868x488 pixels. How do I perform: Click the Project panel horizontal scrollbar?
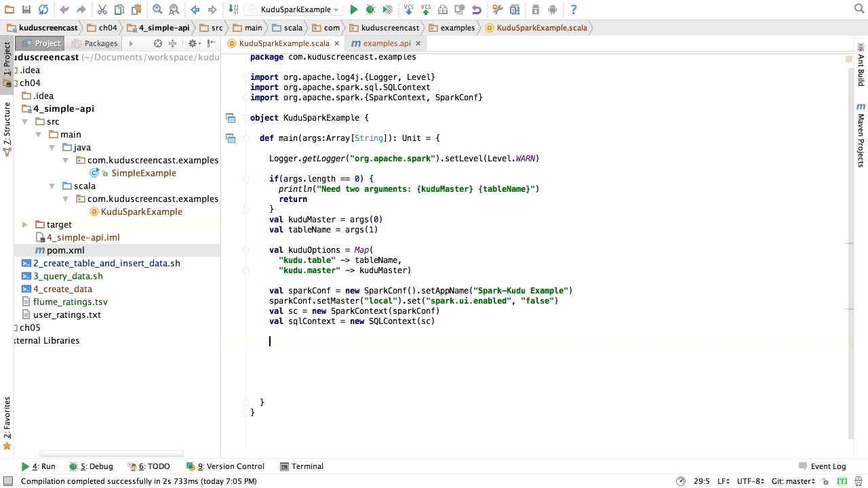[112, 454]
